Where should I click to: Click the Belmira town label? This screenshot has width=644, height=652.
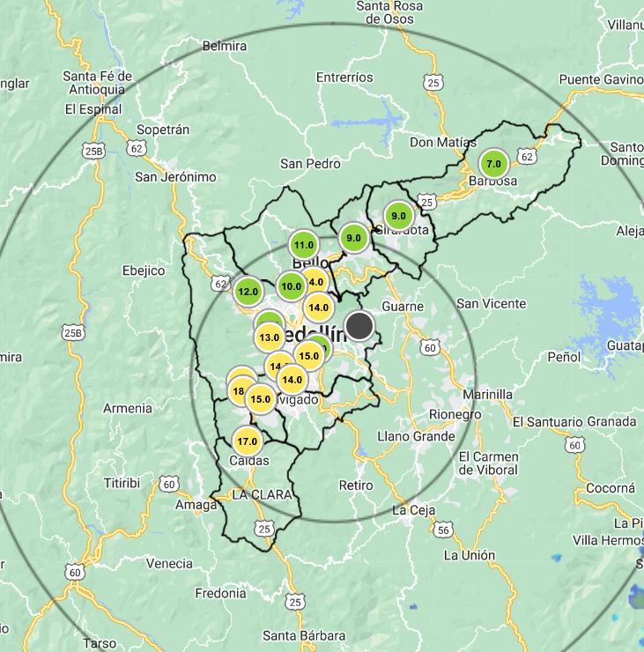225,46
